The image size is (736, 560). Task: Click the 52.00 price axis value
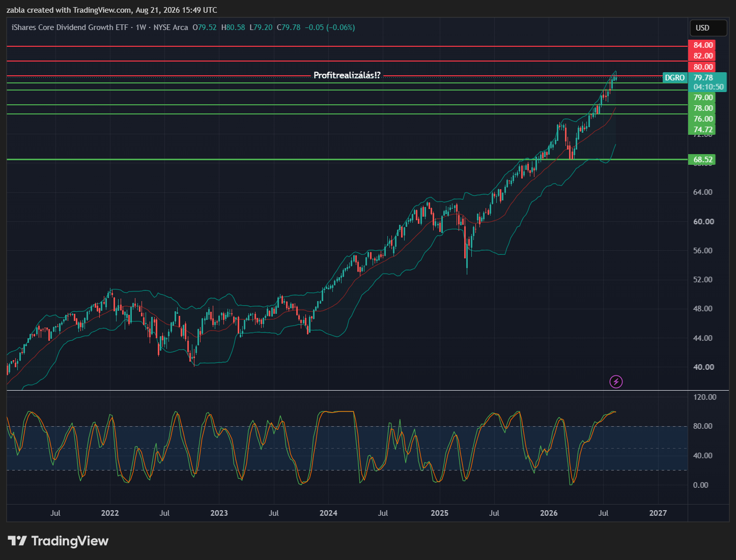703,280
